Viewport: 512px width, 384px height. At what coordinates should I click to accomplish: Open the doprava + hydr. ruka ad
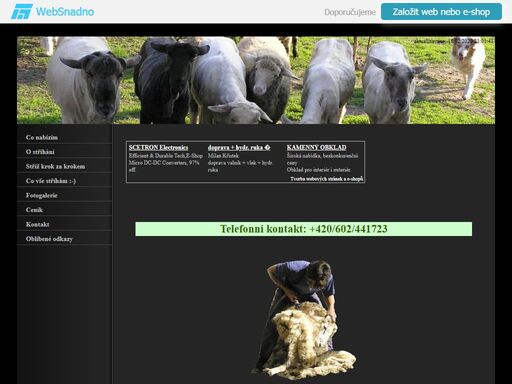[239, 147]
